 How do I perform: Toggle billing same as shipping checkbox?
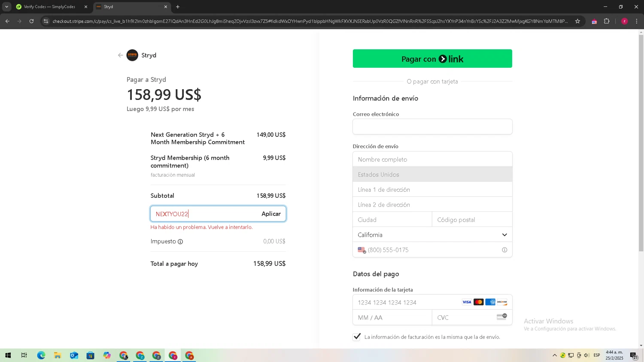(x=357, y=337)
